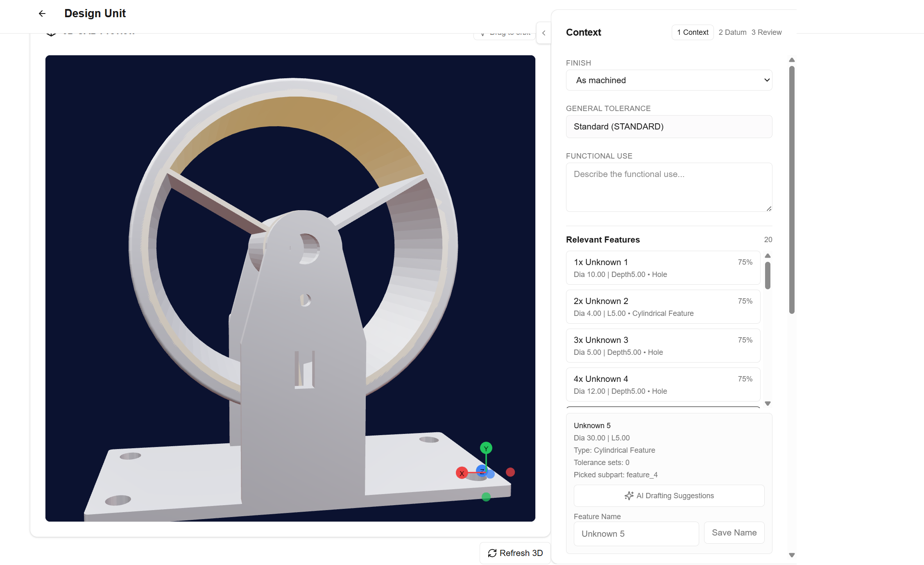The height and width of the screenshot is (565, 924).
Task: Click the Refresh 3D button
Action: (515, 553)
